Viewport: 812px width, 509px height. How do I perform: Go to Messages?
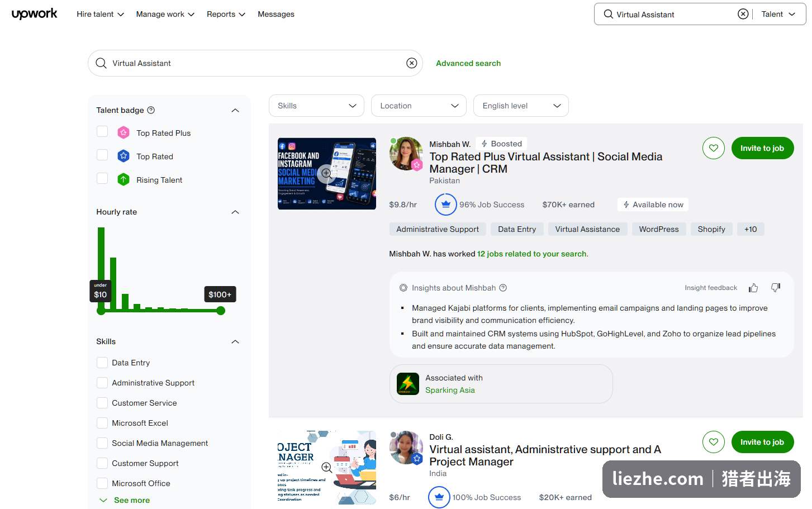[x=276, y=14]
